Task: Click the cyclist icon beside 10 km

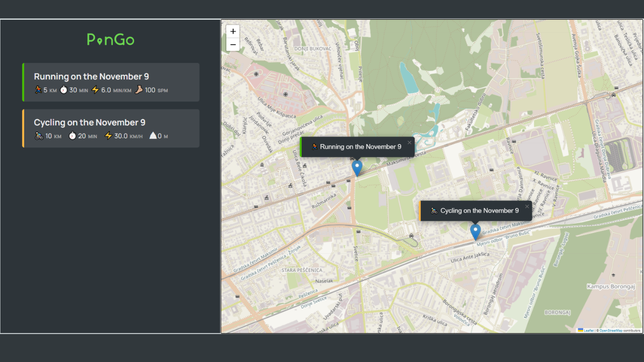Action: click(x=39, y=136)
